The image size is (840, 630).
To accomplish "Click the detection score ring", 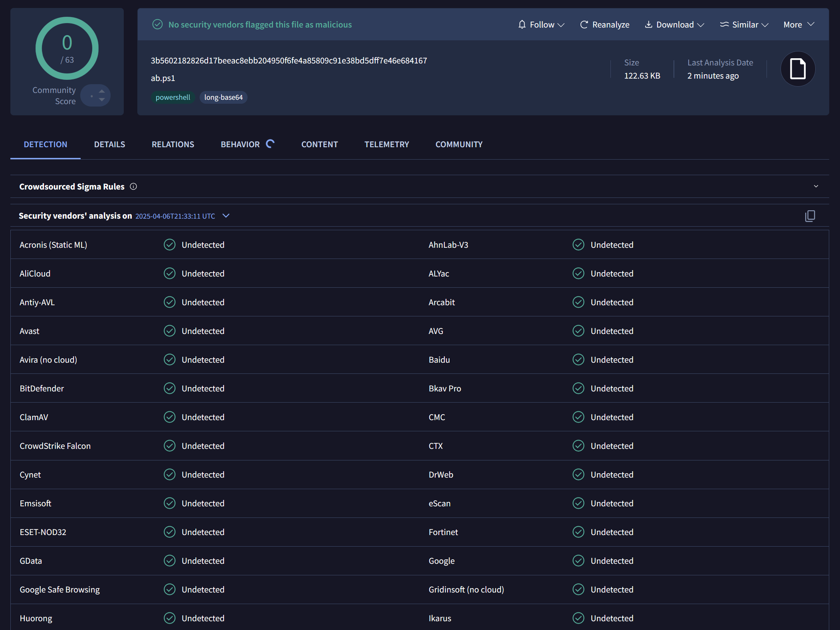I will (x=67, y=48).
